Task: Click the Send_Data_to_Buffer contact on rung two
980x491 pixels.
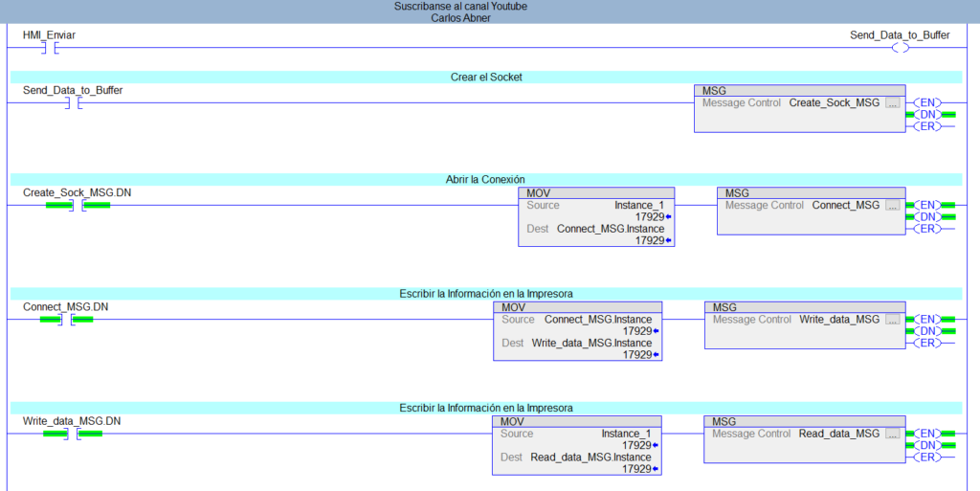Action: 73,102
